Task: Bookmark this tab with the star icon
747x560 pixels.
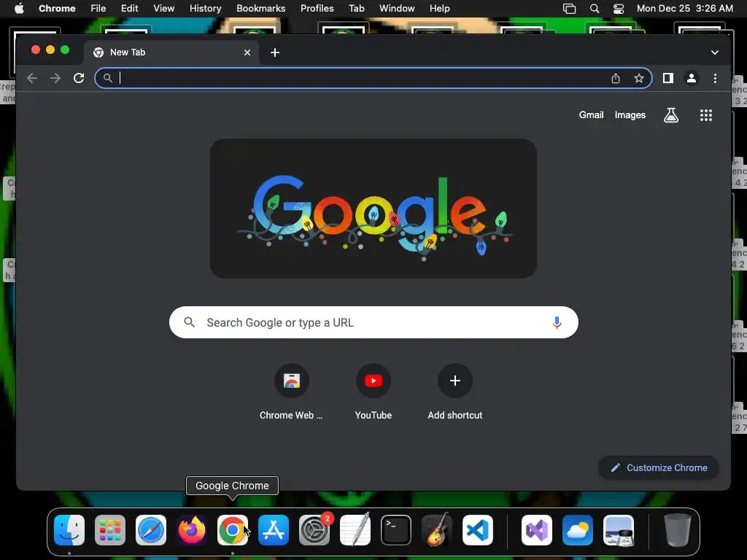Action: tap(639, 78)
